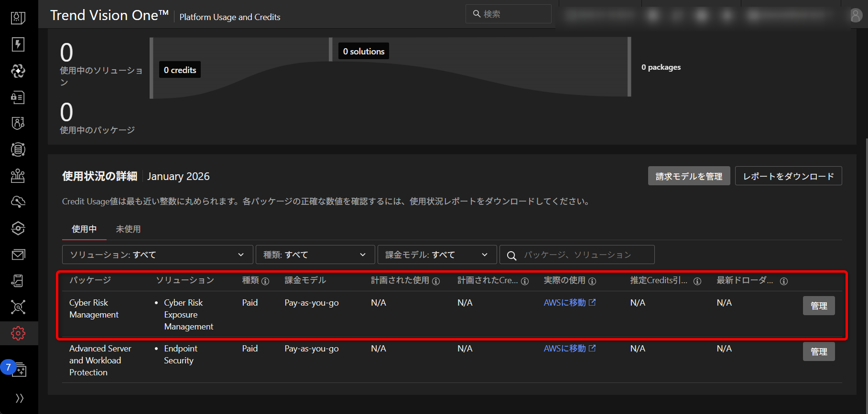This screenshot has width=868, height=414.
Task: Open the layered hexagon sidebar icon
Action: coord(18,228)
